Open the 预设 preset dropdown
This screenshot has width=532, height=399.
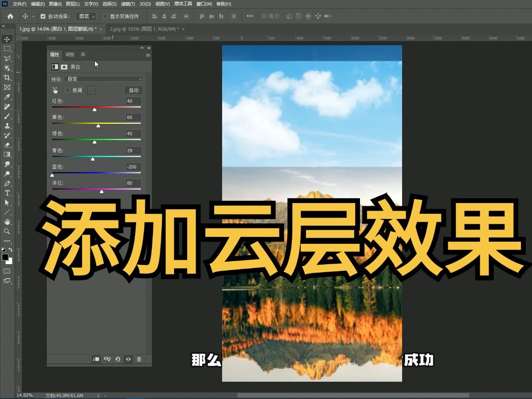[102, 79]
